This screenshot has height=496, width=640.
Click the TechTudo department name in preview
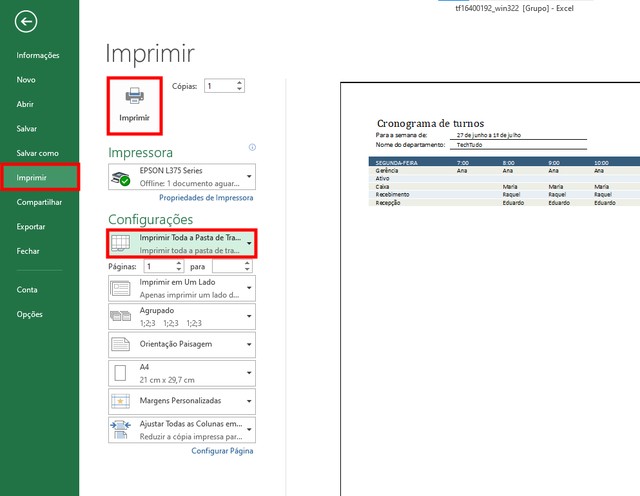click(469, 145)
